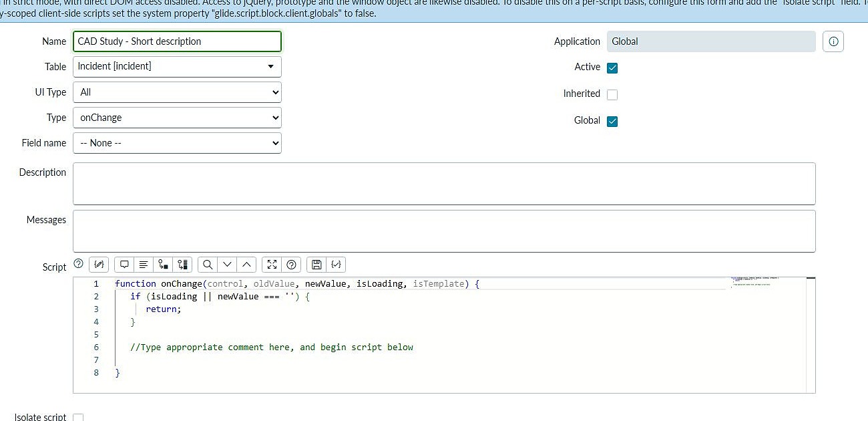868x421 pixels.
Task: Open the Field name dropdown
Action: coord(177,143)
